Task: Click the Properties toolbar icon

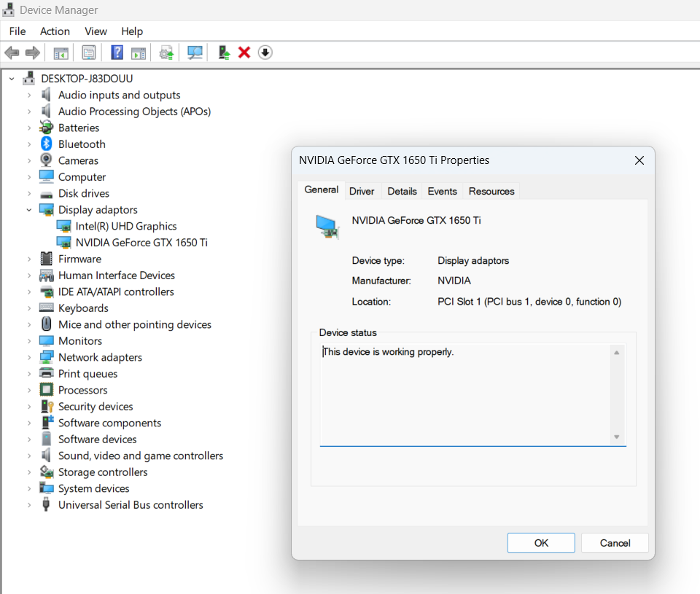Action: pos(89,52)
